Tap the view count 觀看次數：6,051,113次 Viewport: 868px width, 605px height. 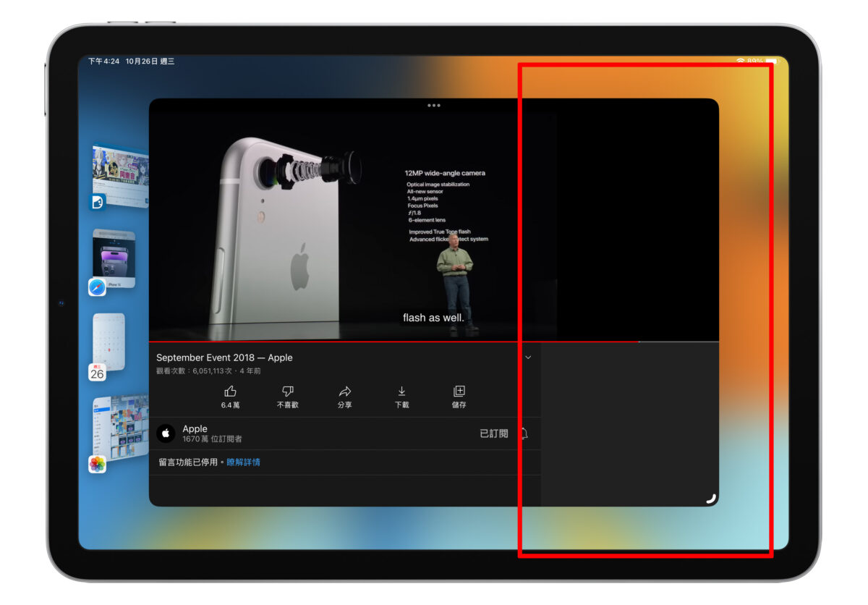coord(192,371)
